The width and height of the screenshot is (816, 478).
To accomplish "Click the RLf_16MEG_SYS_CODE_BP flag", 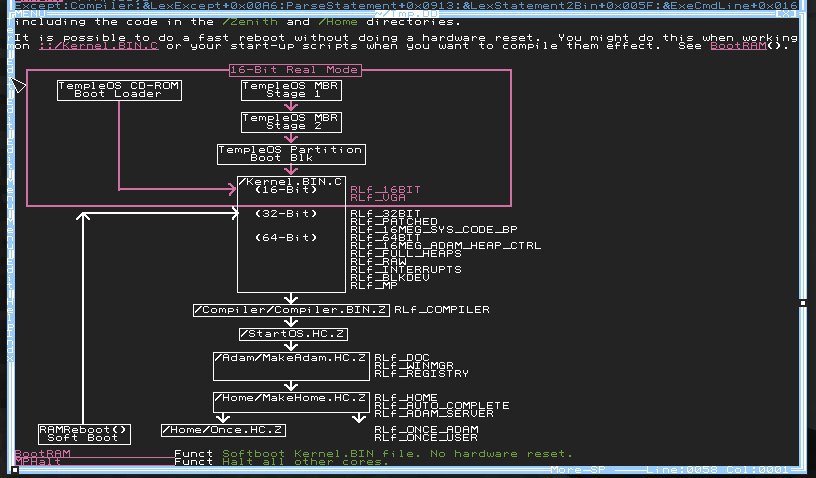I will (434, 229).
